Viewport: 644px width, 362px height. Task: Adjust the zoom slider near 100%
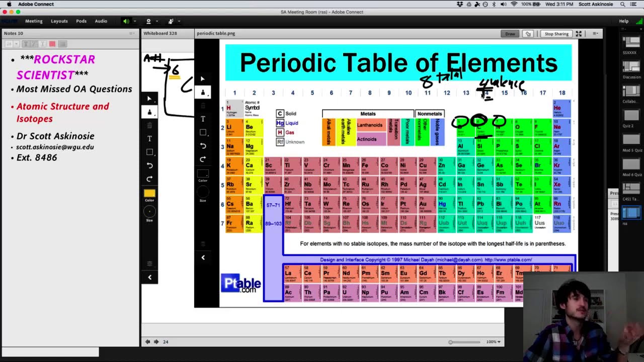tap(450, 342)
